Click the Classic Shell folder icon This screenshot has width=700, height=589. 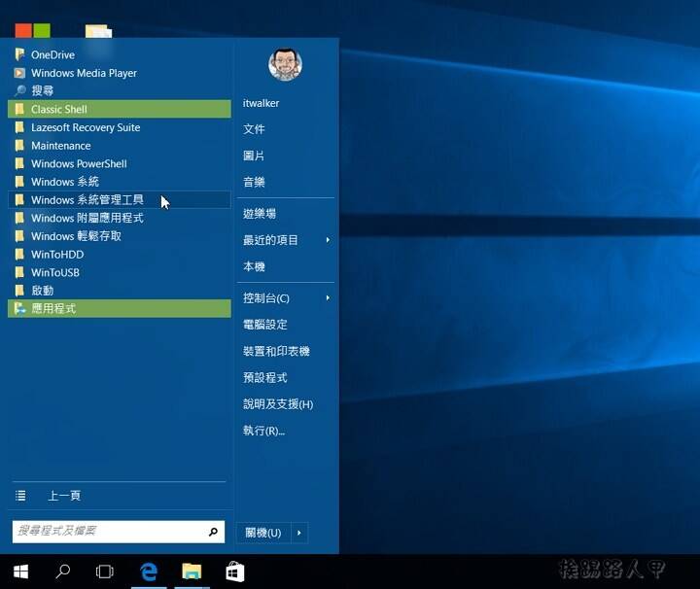tap(19, 109)
